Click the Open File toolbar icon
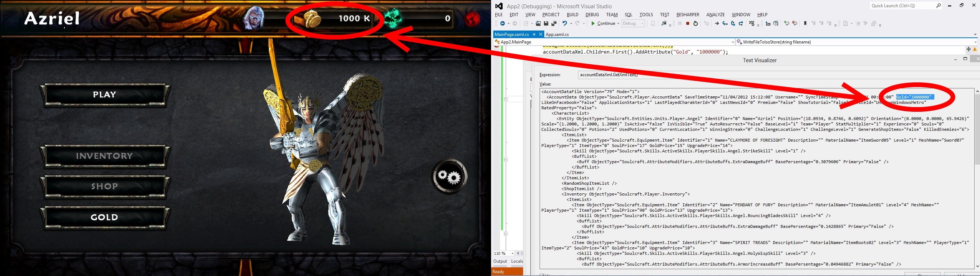 pos(538,24)
